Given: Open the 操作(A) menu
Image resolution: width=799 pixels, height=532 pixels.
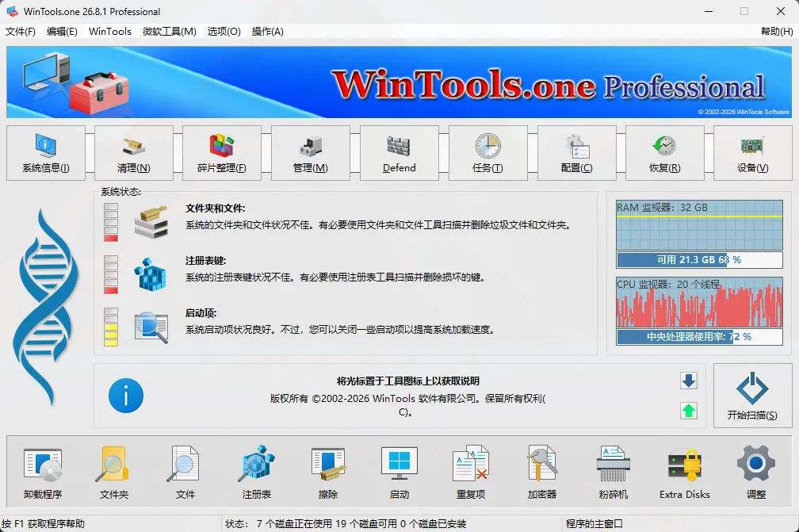Looking at the screenshot, I should pyautogui.click(x=268, y=32).
